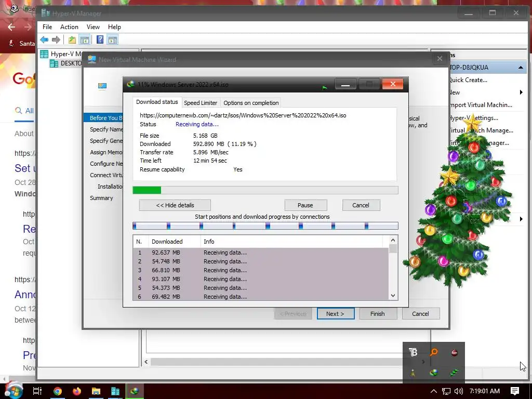Click the connections list scroll down arrow

(393, 296)
